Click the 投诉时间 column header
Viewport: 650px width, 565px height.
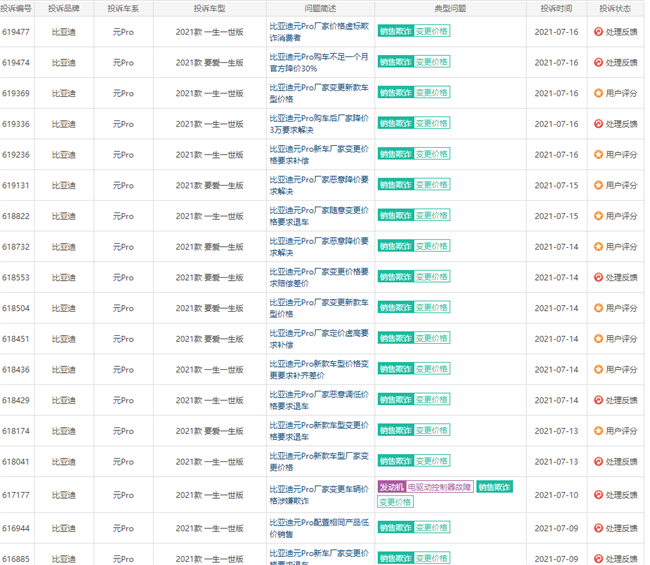[556, 8]
